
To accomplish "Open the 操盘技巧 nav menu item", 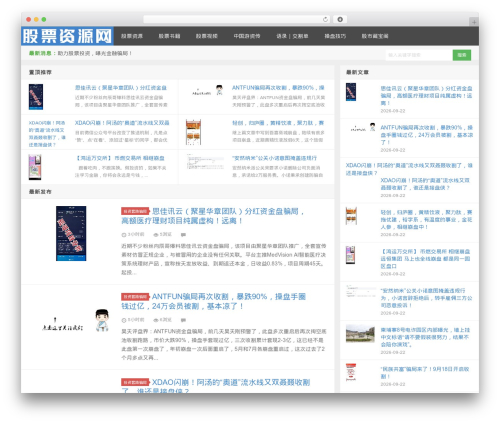I will click(335, 36).
